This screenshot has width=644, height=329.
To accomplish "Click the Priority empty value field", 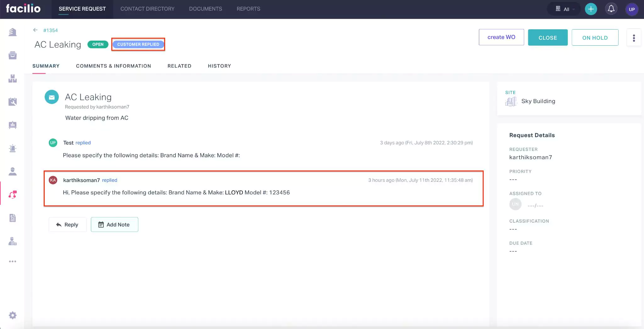I will pos(513,180).
